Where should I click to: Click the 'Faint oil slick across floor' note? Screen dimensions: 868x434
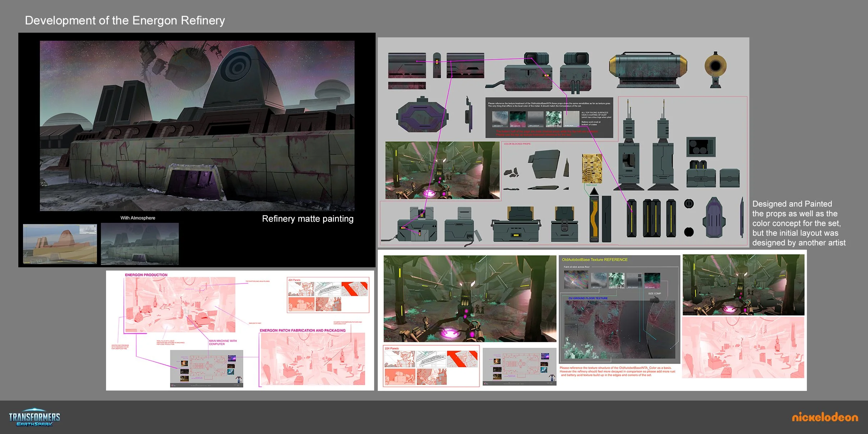click(577, 267)
